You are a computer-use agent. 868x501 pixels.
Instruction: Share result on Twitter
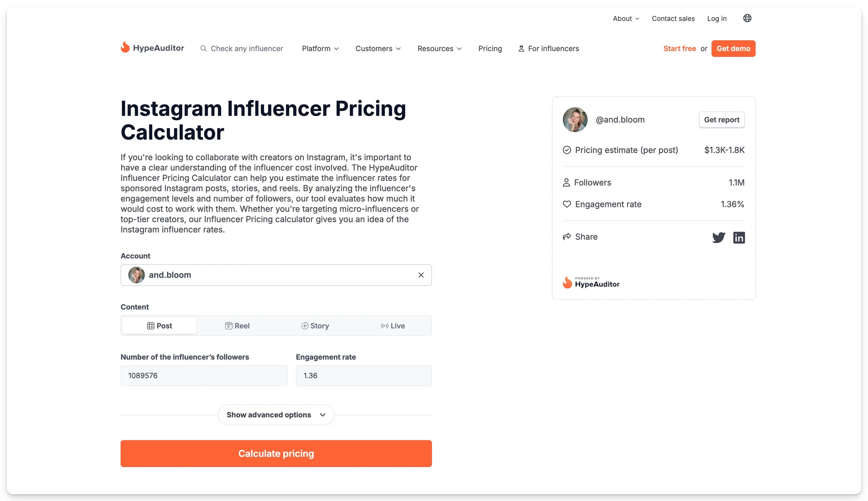(719, 237)
